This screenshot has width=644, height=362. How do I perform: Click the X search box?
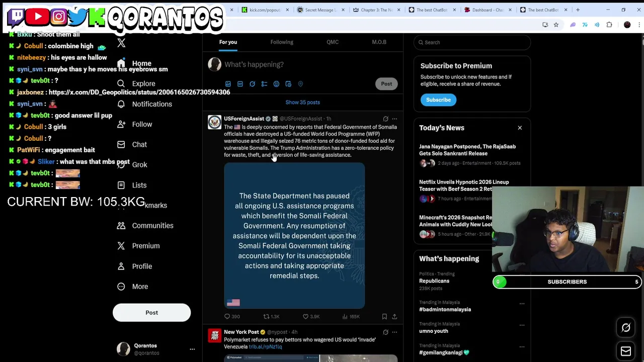(472, 42)
